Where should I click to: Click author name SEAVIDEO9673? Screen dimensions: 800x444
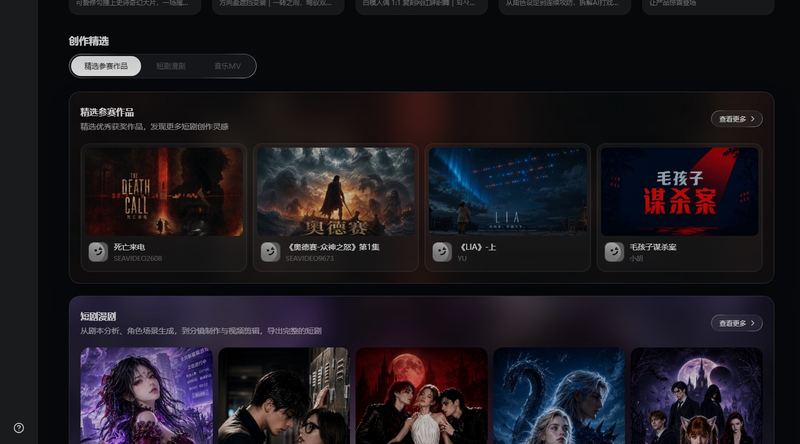pos(310,259)
